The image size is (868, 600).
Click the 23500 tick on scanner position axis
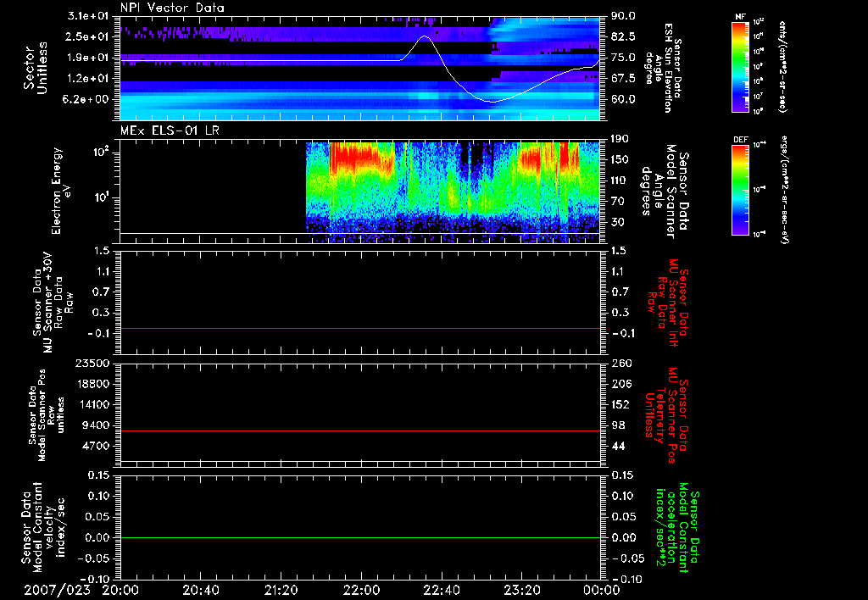[x=94, y=363]
